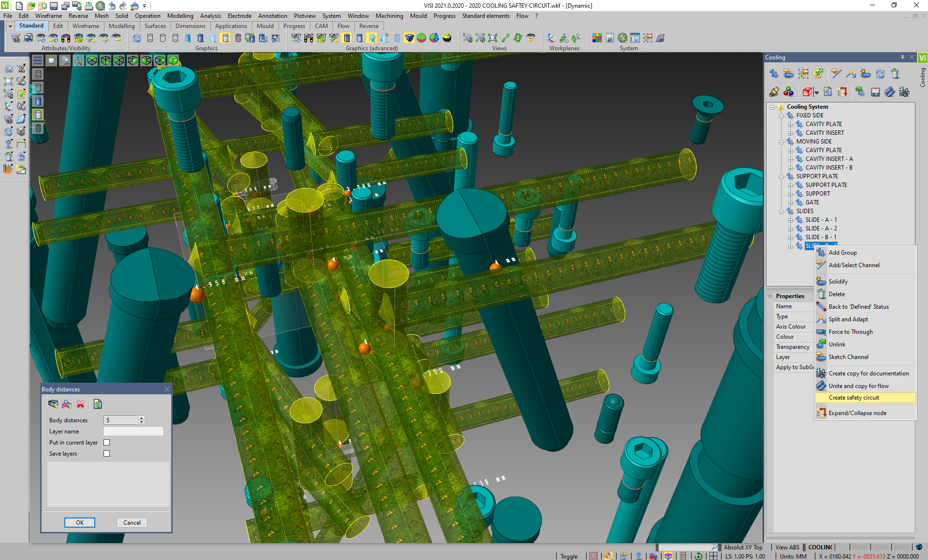This screenshot has height=560, width=928.
Task: Toggle the Toggle status bar item
Action: coord(569,556)
